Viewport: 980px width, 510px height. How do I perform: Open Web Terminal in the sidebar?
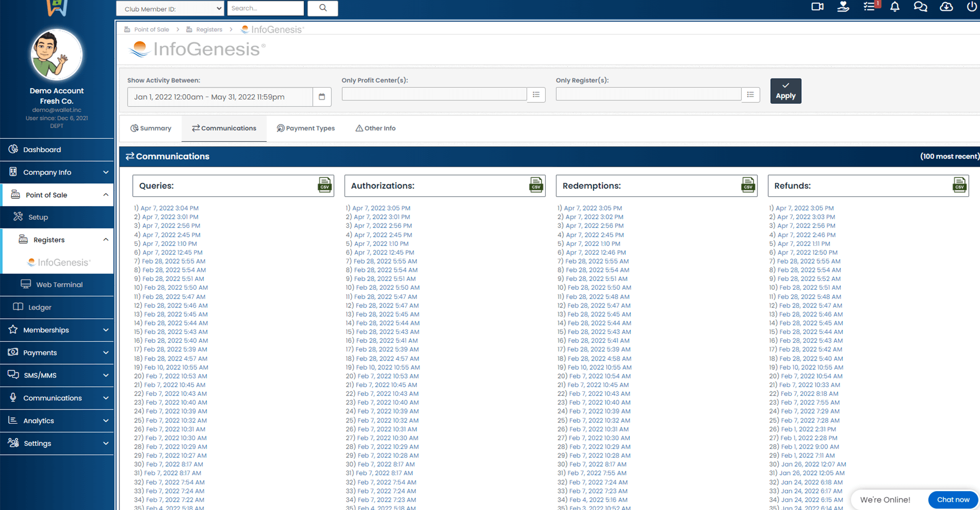(59, 285)
